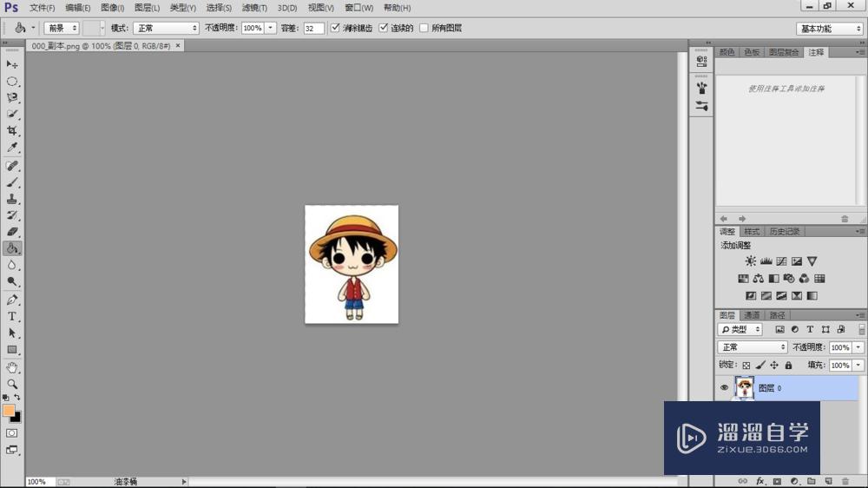The height and width of the screenshot is (488, 868).
Task: Click the delete layer trash icon
Action: (x=845, y=481)
